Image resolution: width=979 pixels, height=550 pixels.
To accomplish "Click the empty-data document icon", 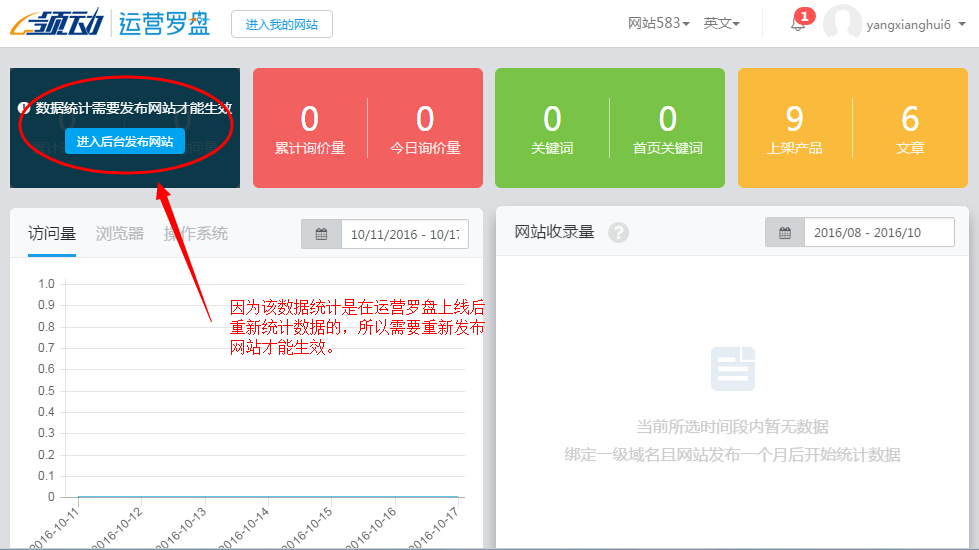I will point(732,369).
